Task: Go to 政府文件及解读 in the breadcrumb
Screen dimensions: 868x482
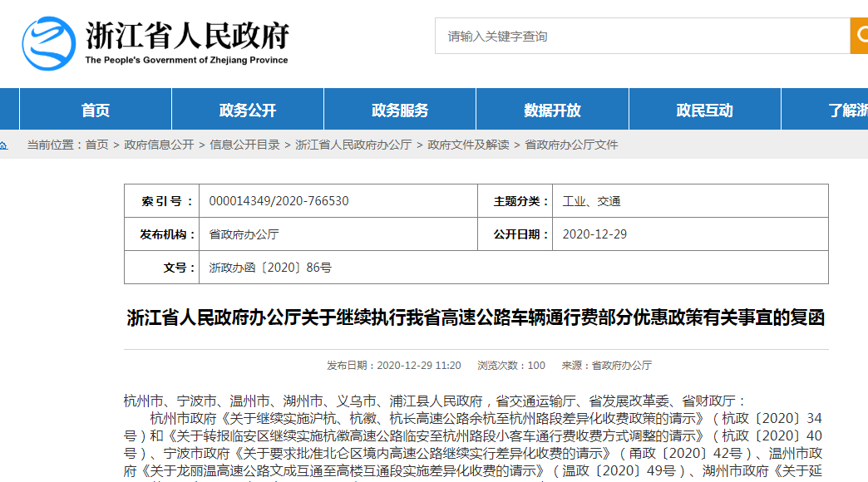Action: click(x=468, y=145)
